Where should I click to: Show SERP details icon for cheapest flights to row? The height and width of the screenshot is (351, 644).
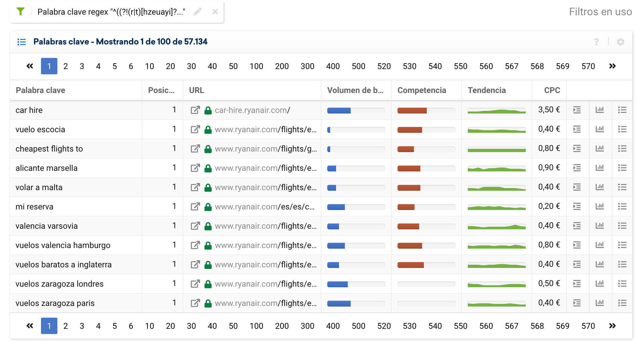pyautogui.click(x=577, y=149)
